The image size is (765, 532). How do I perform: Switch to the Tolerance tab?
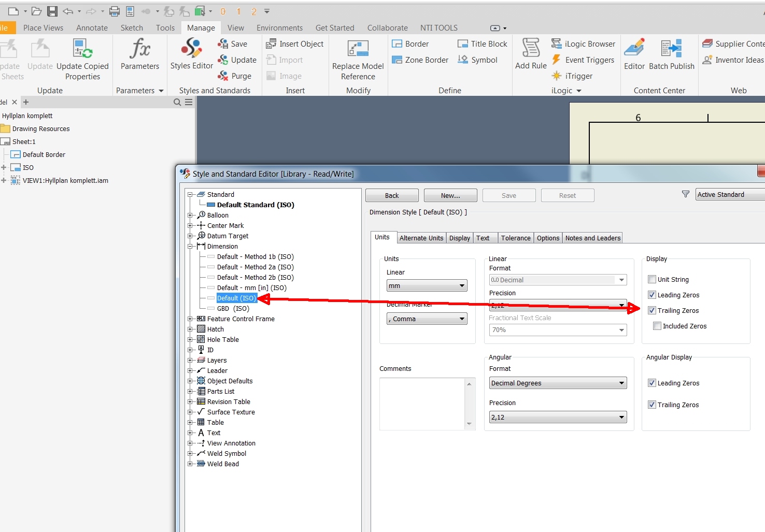coord(516,238)
